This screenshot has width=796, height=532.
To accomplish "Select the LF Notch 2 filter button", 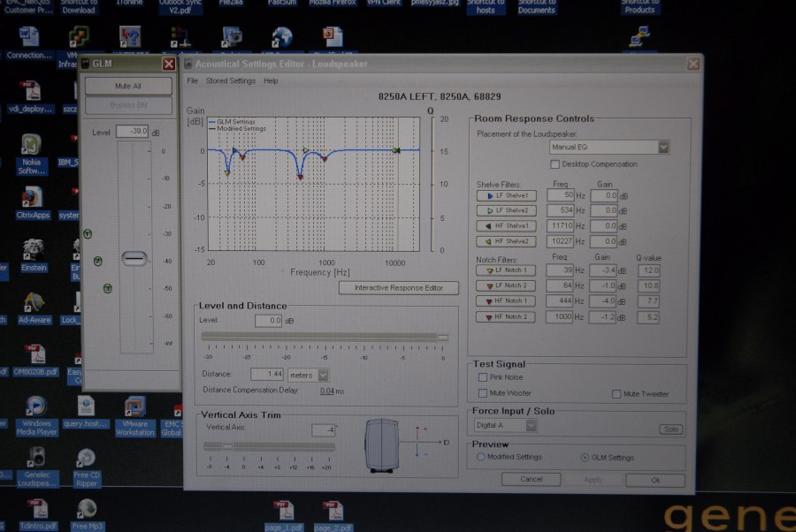I will pos(506,285).
